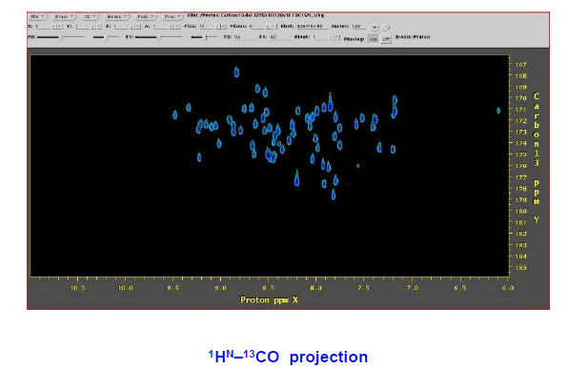This screenshot has height=369, width=588.
Task: Adjust the P1 coarse phase slider
Action: coord(158,37)
